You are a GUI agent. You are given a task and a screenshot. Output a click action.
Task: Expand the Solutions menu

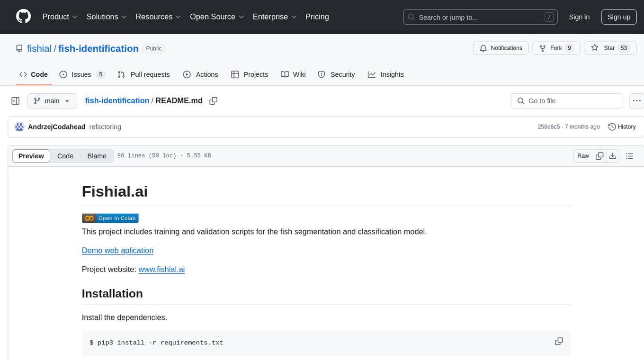(107, 17)
